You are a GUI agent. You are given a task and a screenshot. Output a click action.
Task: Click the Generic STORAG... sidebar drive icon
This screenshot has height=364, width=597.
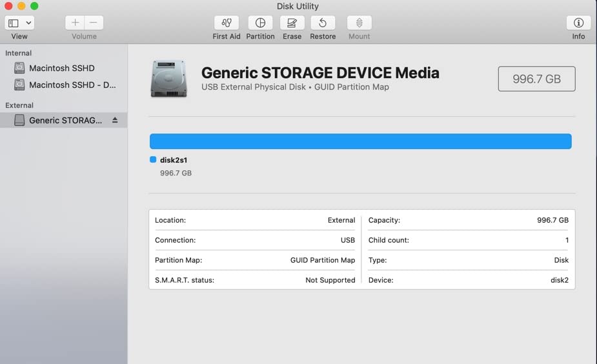click(x=19, y=120)
